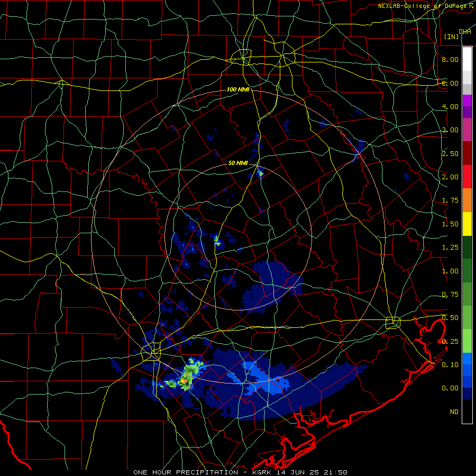This screenshot has width=476, height=476.
Task: Click the orange-core heavy rain cell
Action: pyautogui.click(x=184, y=380)
